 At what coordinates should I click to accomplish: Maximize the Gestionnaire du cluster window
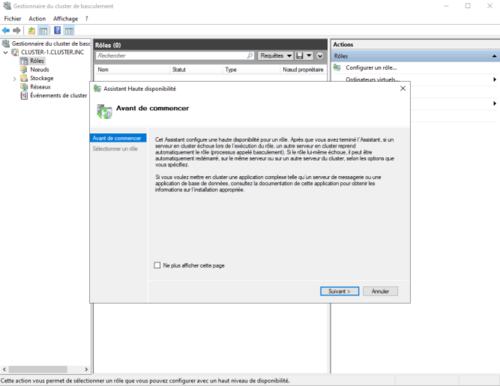point(468,6)
